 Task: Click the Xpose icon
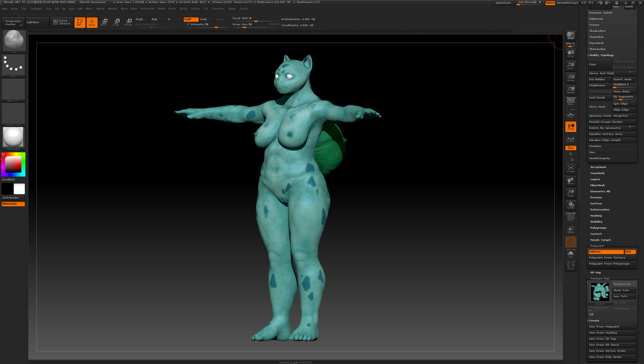[x=571, y=266]
